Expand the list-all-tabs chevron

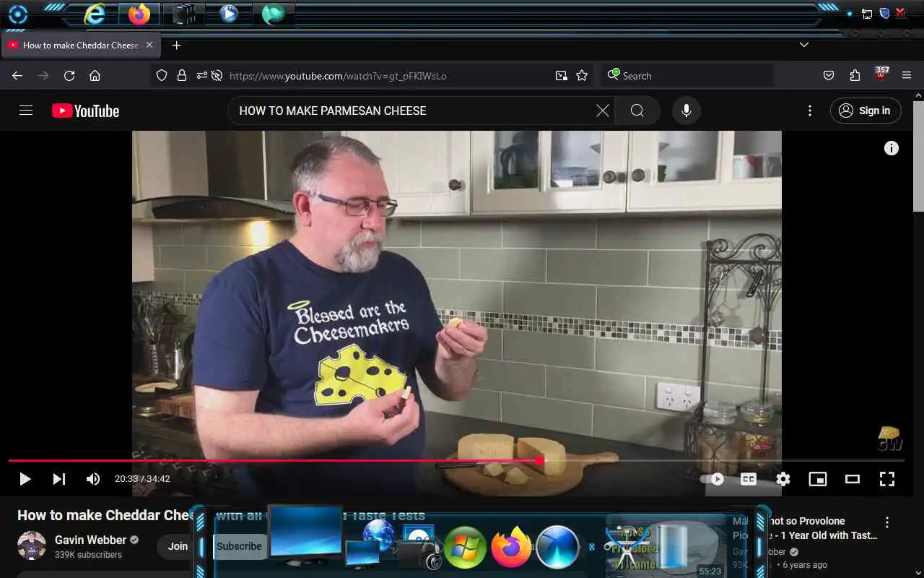804,45
